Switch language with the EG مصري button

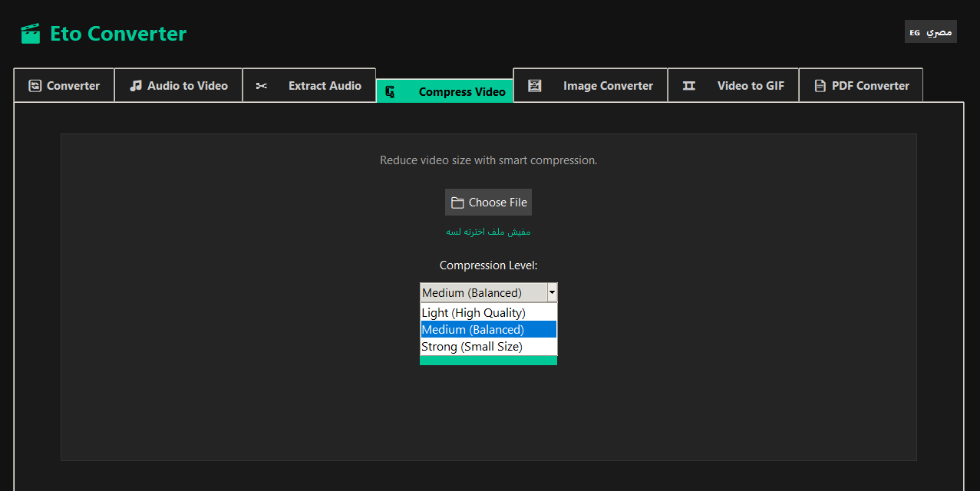pos(930,32)
